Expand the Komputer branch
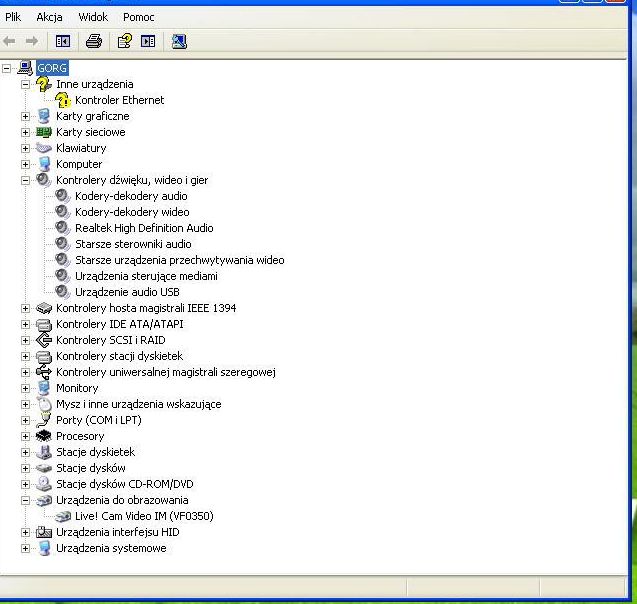Screen dimensions: 637x604 25,165
